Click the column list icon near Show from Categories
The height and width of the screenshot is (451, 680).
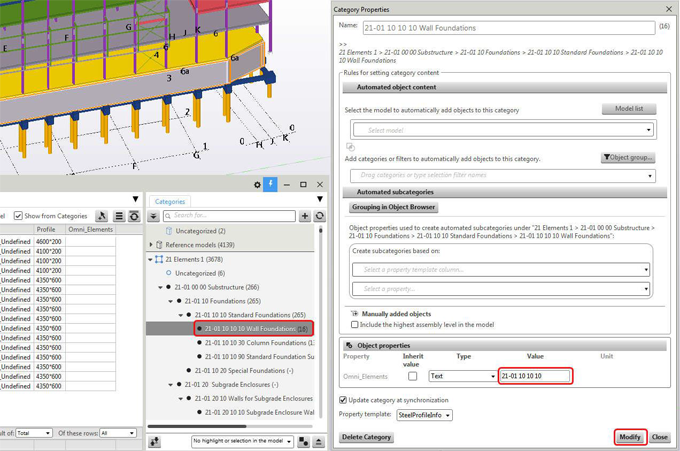119,216
